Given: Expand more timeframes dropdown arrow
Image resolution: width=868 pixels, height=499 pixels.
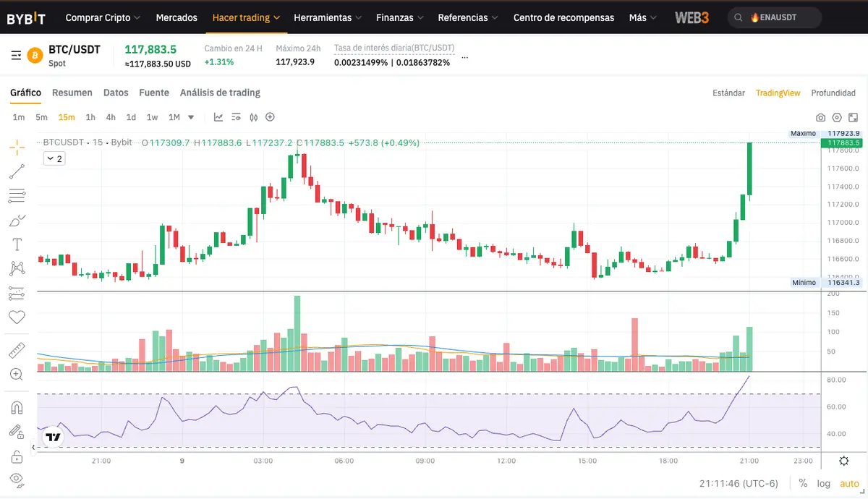Looking at the screenshot, I should [191, 117].
